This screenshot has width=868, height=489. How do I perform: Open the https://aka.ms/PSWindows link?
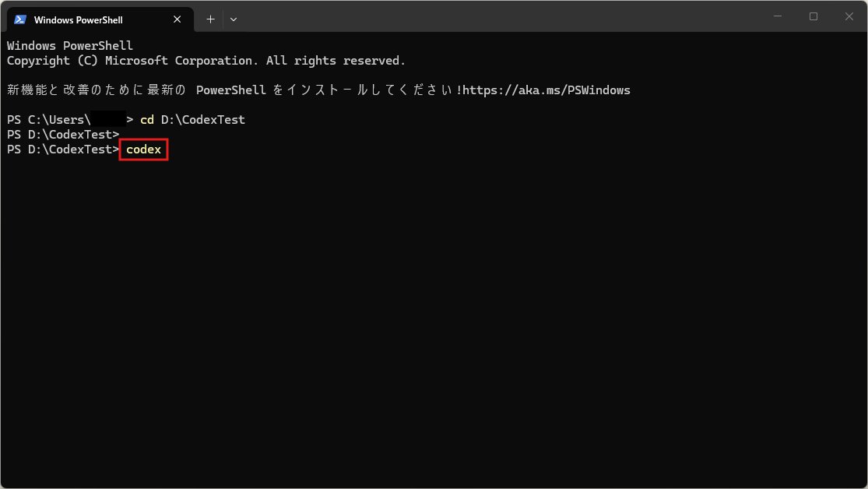tap(546, 90)
